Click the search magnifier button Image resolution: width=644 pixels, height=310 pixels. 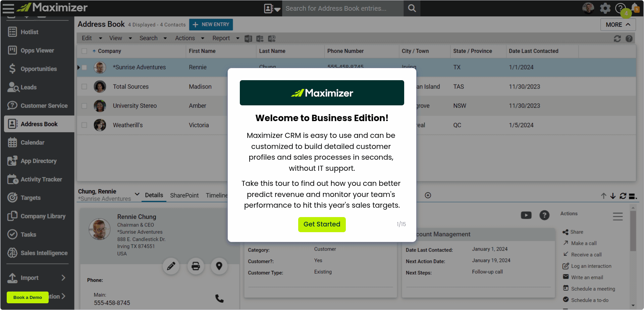point(412,8)
